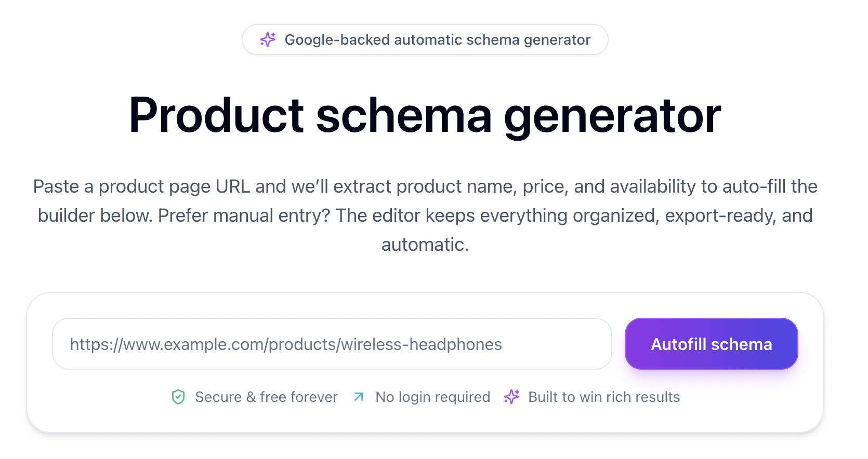This screenshot has height=459, width=868.
Task: Click the word 'generator' in the main heading
Action: (x=612, y=115)
